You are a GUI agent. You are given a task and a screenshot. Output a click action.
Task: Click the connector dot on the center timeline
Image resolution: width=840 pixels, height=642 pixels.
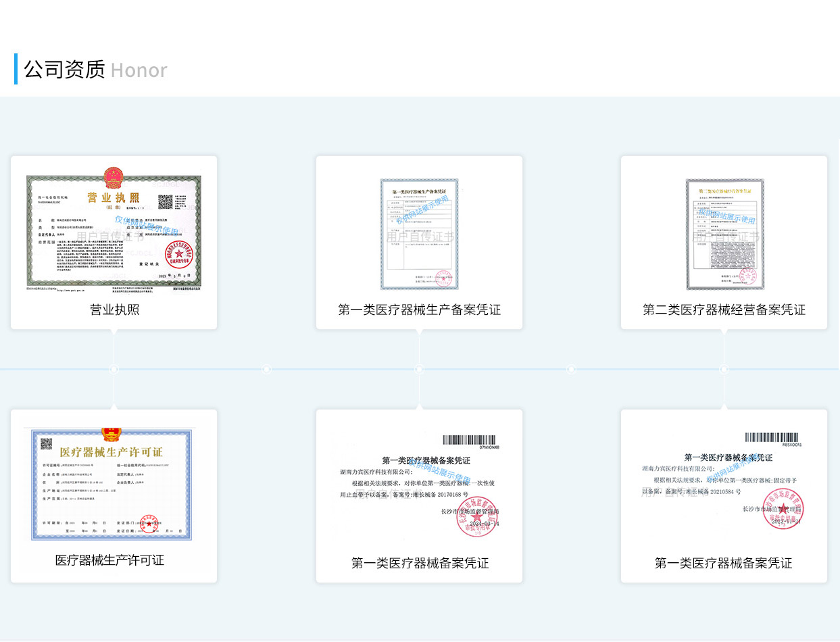tap(420, 369)
